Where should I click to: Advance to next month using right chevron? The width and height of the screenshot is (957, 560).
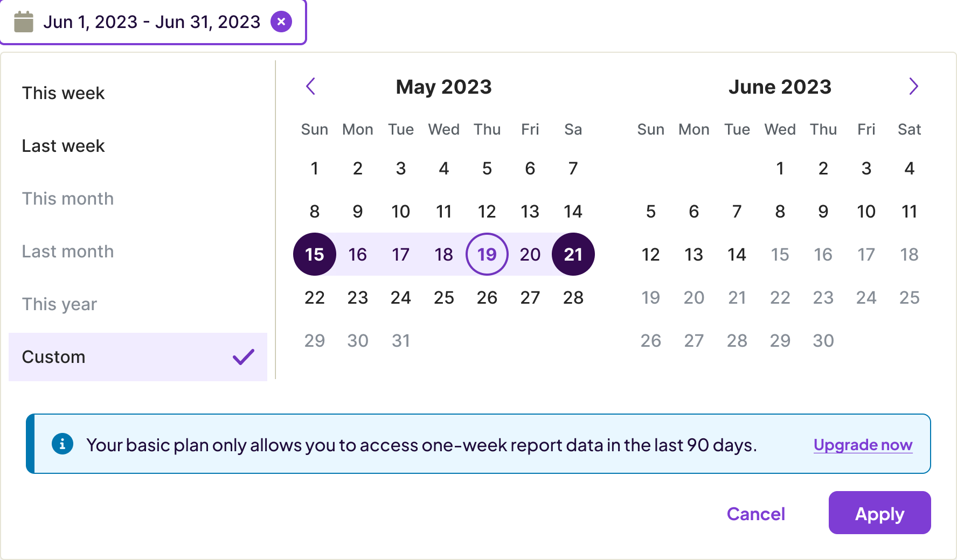tap(913, 86)
